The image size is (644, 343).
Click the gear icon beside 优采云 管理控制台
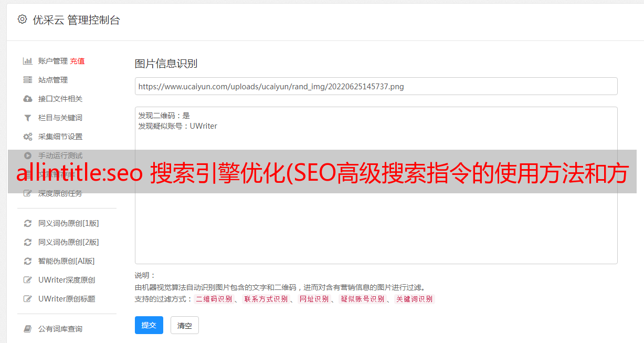point(22,19)
